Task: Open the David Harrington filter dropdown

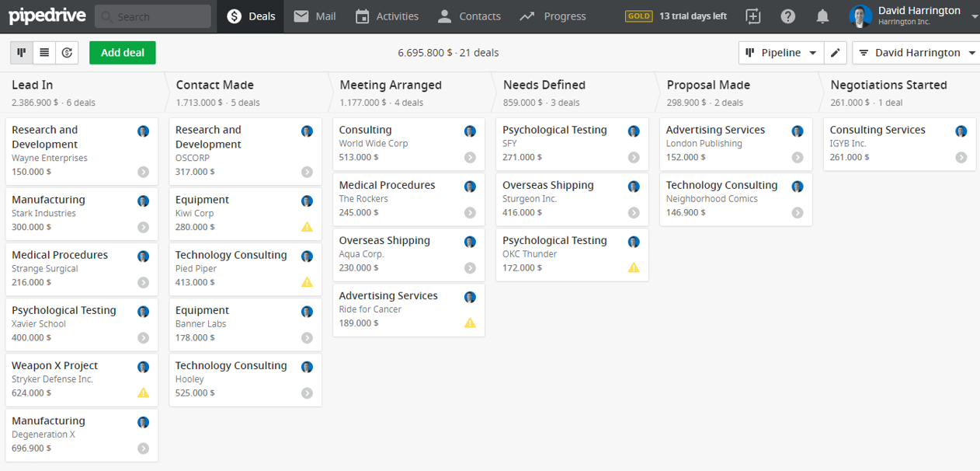Action: coord(916,52)
